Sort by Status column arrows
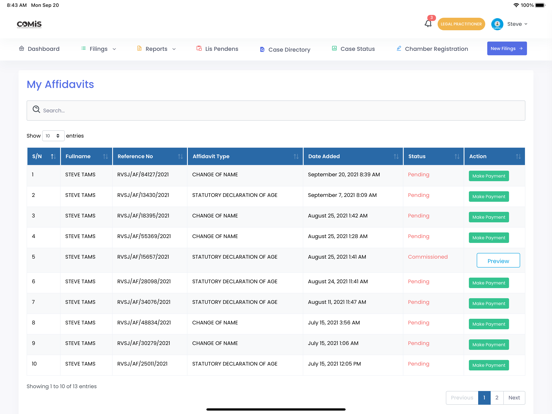Viewport: 552px width, 414px height. (457, 156)
